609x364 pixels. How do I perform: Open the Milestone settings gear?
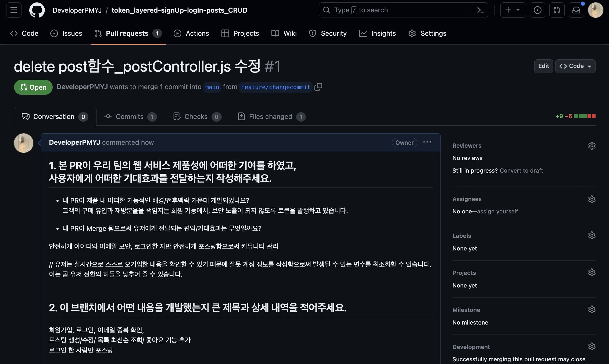pos(592,310)
